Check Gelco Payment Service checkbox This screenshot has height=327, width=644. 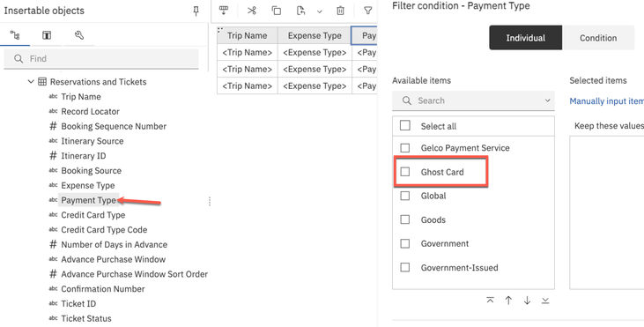(405, 147)
